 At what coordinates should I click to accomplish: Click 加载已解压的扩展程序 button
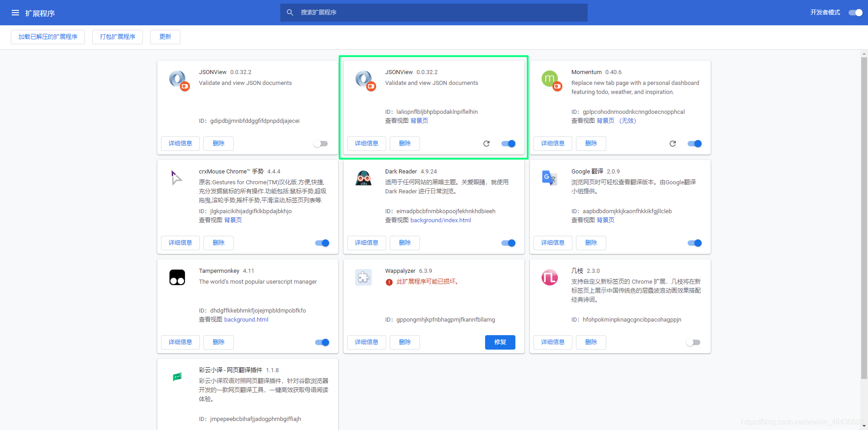[x=48, y=37]
